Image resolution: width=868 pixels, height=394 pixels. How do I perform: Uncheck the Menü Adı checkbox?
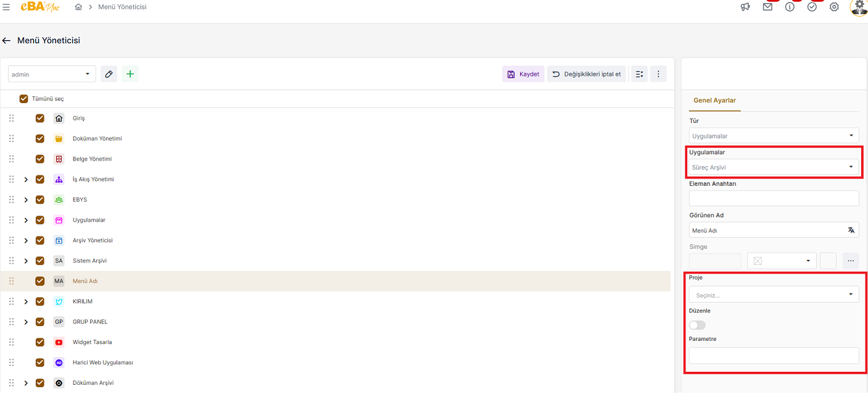[x=40, y=281]
